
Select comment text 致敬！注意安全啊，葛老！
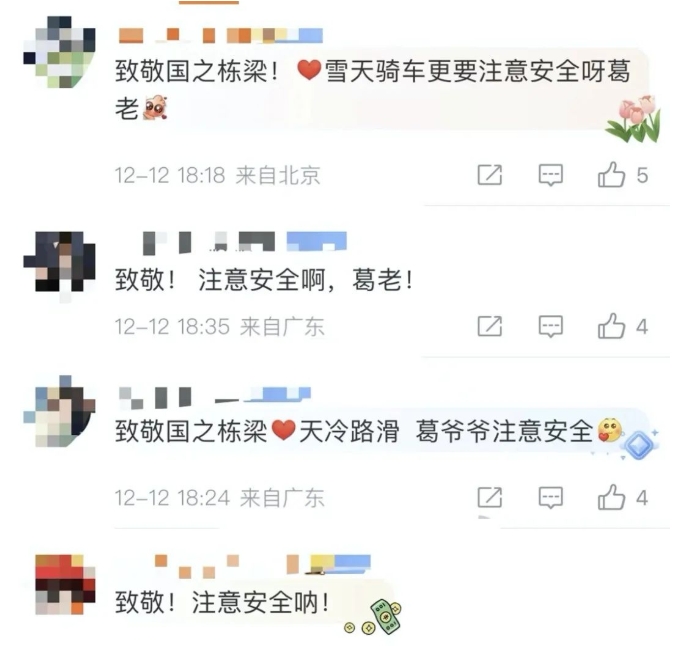point(265,280)
